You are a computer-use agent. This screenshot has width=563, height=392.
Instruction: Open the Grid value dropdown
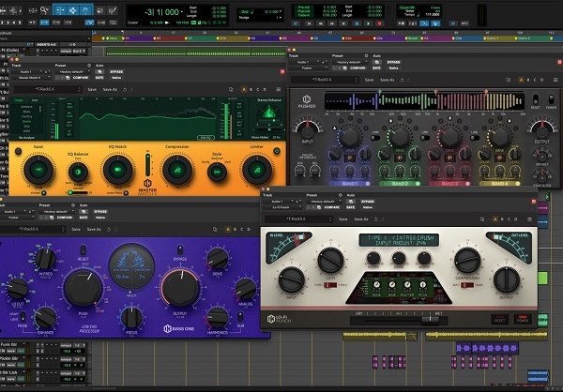click(x=274, y=12)
